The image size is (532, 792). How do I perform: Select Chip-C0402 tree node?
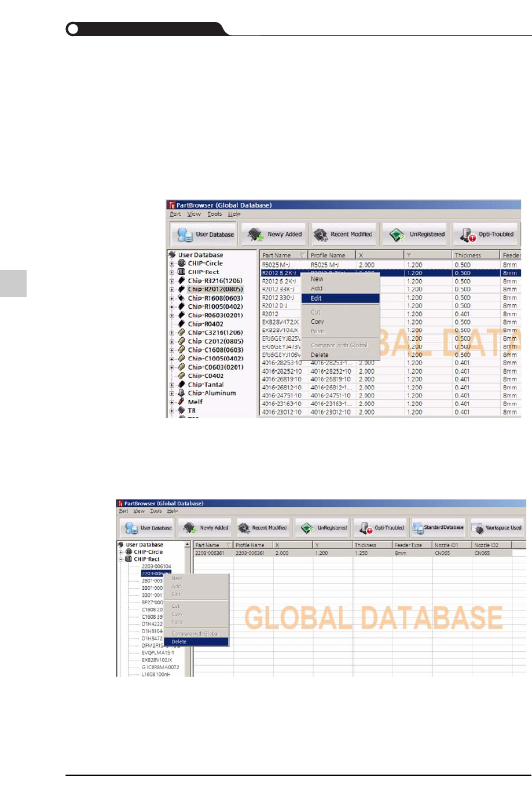206,375
